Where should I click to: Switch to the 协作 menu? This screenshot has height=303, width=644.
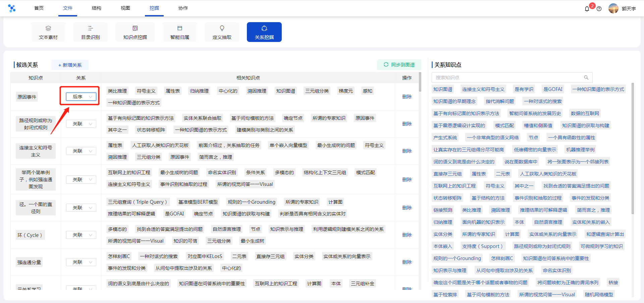click(183, 8)
